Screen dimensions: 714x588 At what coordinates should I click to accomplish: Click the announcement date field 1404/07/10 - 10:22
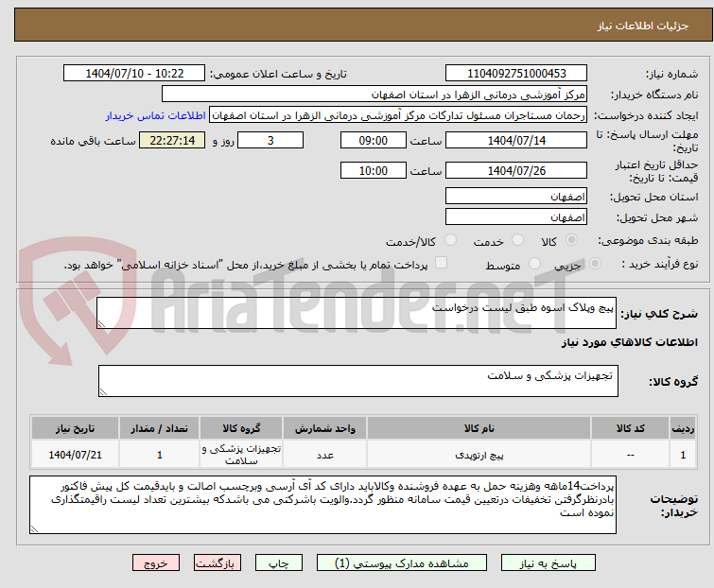coord(134,74)
